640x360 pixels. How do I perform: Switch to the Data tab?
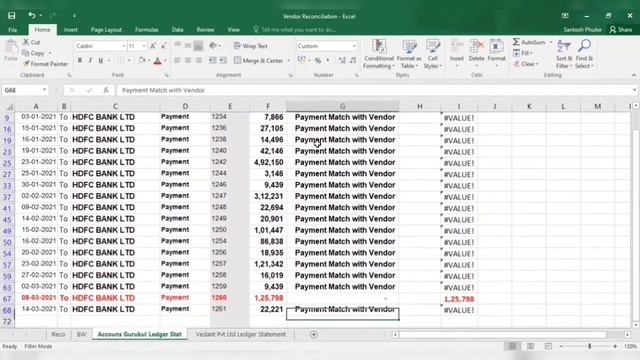tap(177, 30)
